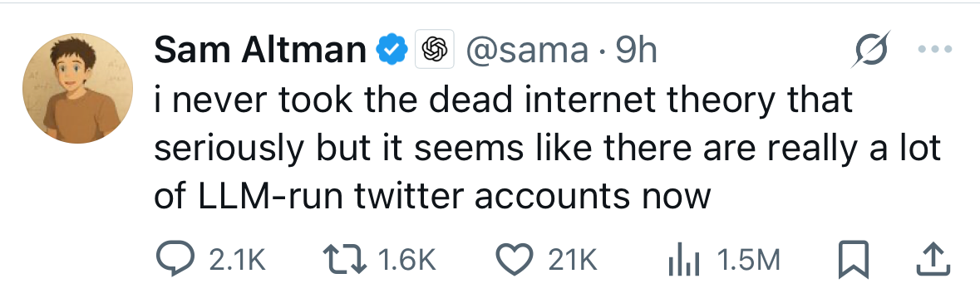Share the tweet via upload arrow icon

(933, 260)
